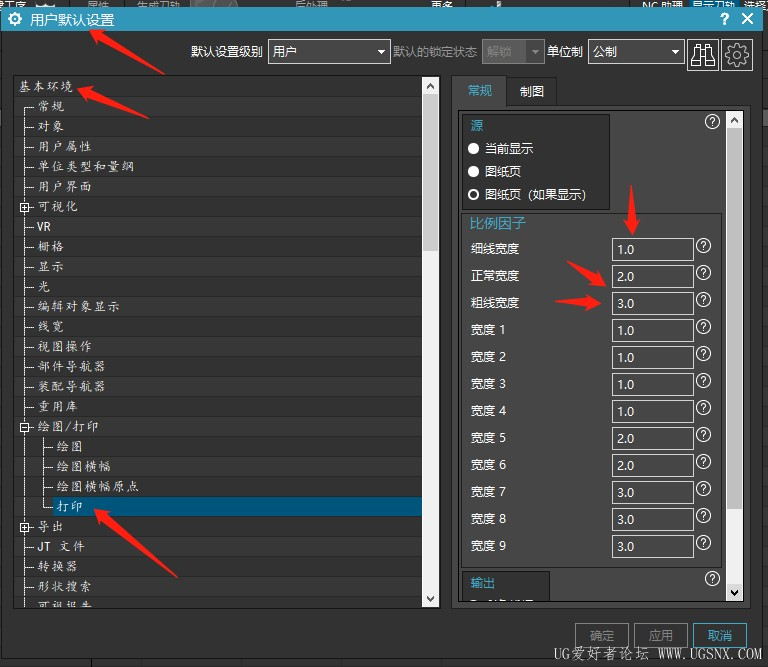Click the tree panel scroll down arrow
Screen dimensions: 768x667
(x=430, y=598)
